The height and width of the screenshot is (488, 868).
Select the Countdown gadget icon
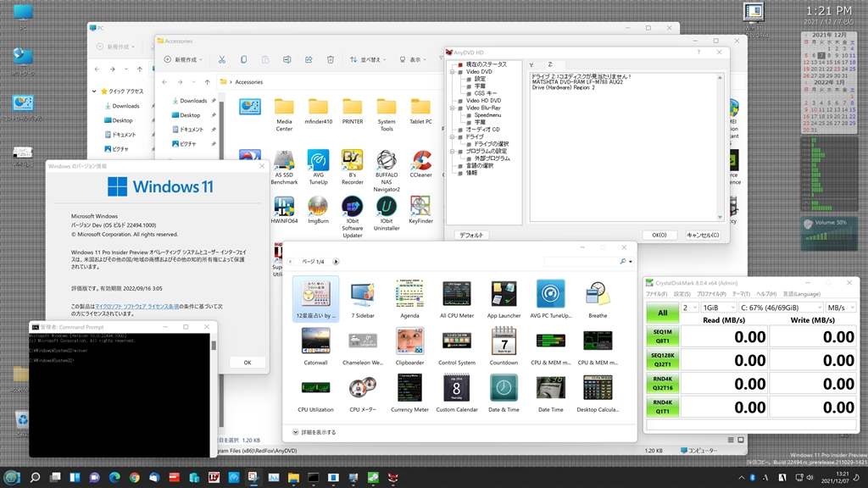tap(504, 341)
